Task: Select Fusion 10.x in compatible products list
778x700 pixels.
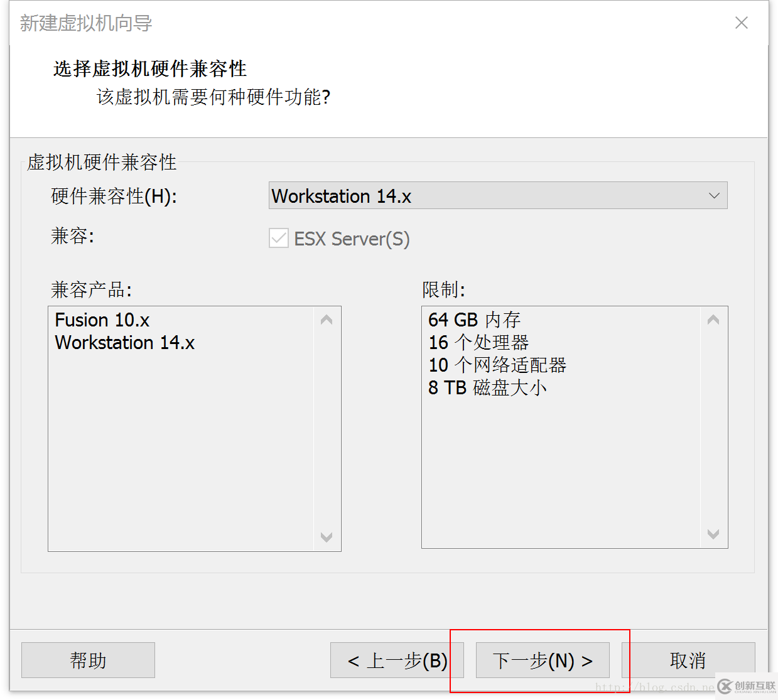Action: 102,320
